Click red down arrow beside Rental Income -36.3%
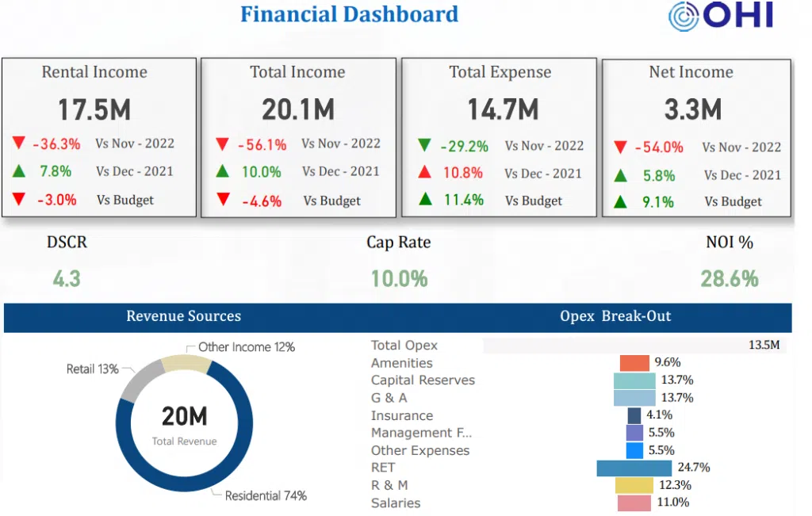This screenshot has width=812, height=516. click(x=19, y=143)
